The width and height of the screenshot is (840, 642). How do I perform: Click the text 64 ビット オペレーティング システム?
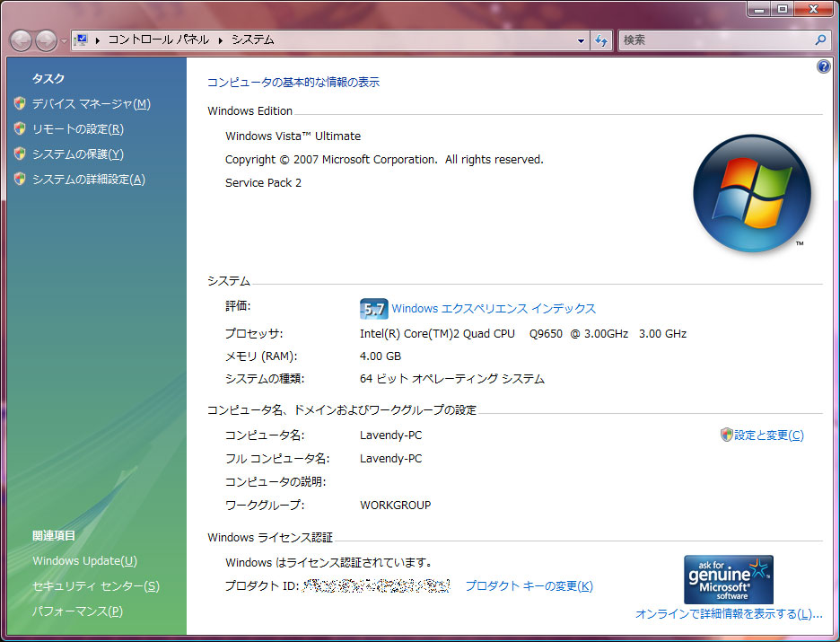[452, 379]
